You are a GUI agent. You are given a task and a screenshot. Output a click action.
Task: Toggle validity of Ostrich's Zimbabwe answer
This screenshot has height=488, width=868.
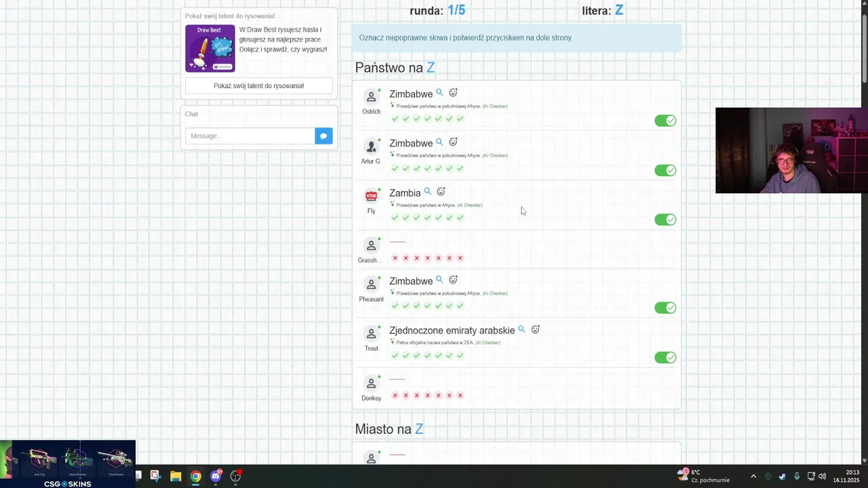pos(665,121)
